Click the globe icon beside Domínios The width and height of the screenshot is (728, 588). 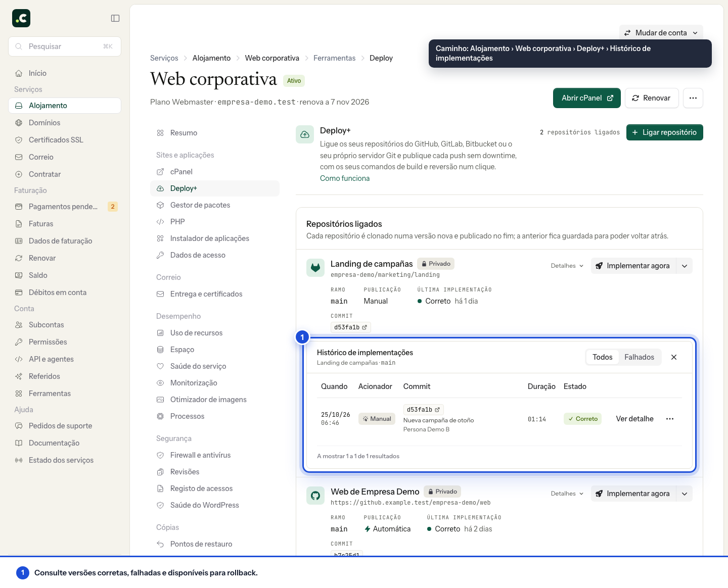coord(19,123)
